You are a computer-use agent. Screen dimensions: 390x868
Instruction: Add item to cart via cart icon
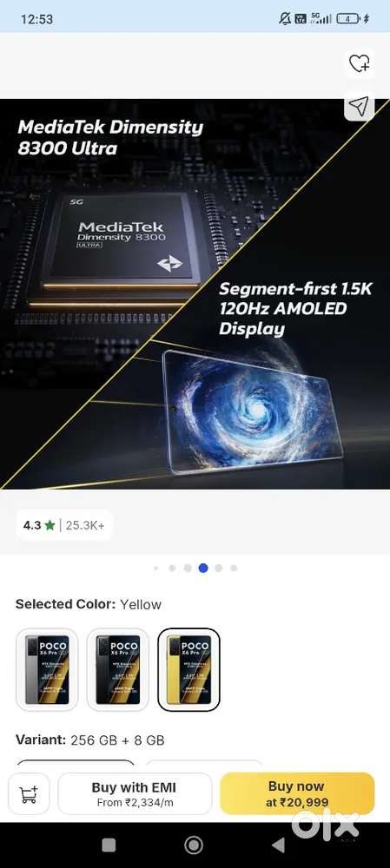[x=29, y=794]
